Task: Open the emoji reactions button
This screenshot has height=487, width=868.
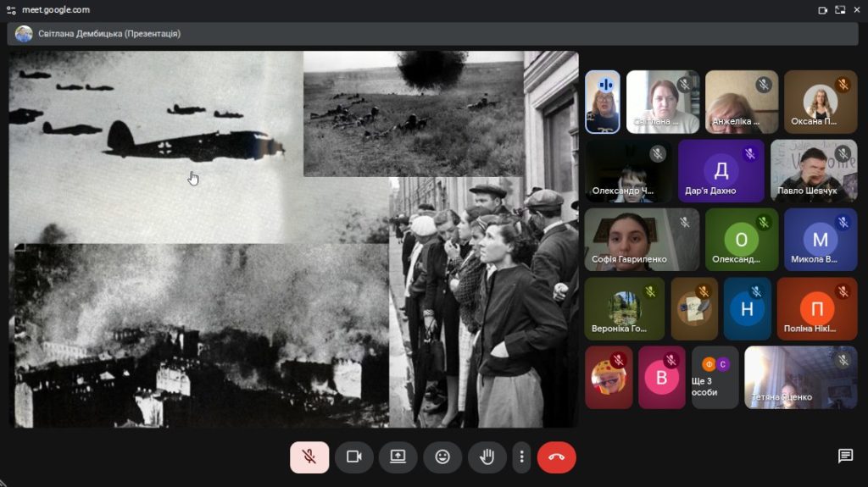Action: click(442, 457)
